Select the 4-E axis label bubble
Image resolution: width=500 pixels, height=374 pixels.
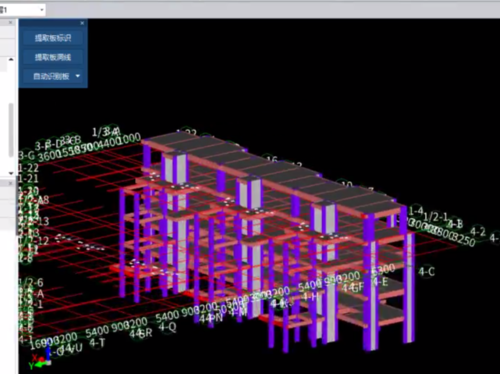[x=381, y=282]
